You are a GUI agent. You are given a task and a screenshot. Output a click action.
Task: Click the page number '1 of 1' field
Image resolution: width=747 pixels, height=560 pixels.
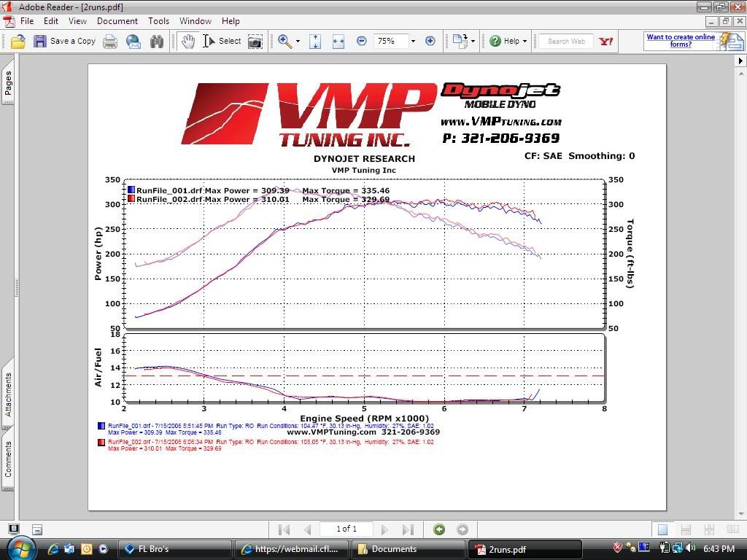pyautogui.click(x=347, y=529)
